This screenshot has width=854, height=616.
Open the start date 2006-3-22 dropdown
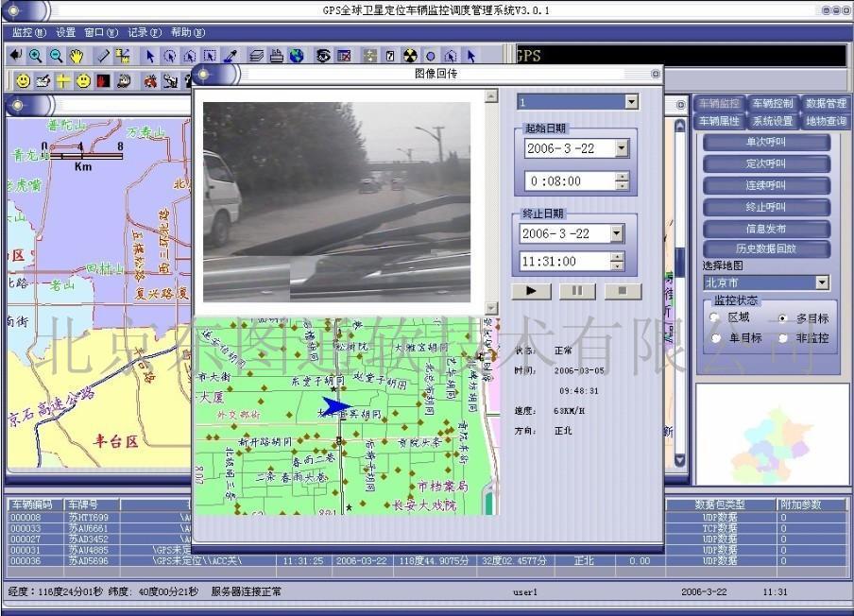pyautogui.click(x=622, y=147)
